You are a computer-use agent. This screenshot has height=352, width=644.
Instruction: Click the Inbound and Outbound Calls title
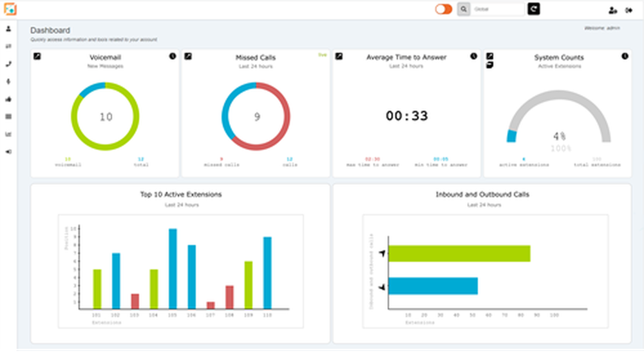click(482, 195)
